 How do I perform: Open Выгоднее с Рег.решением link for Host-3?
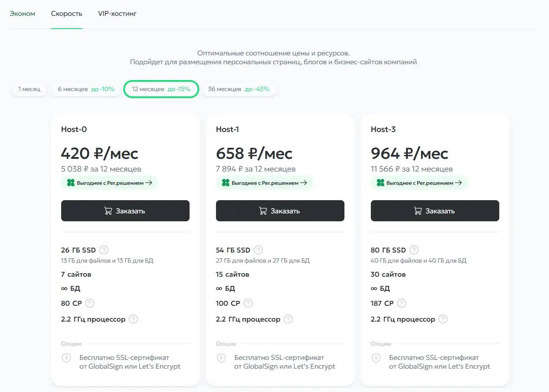(x=419, y=183)
